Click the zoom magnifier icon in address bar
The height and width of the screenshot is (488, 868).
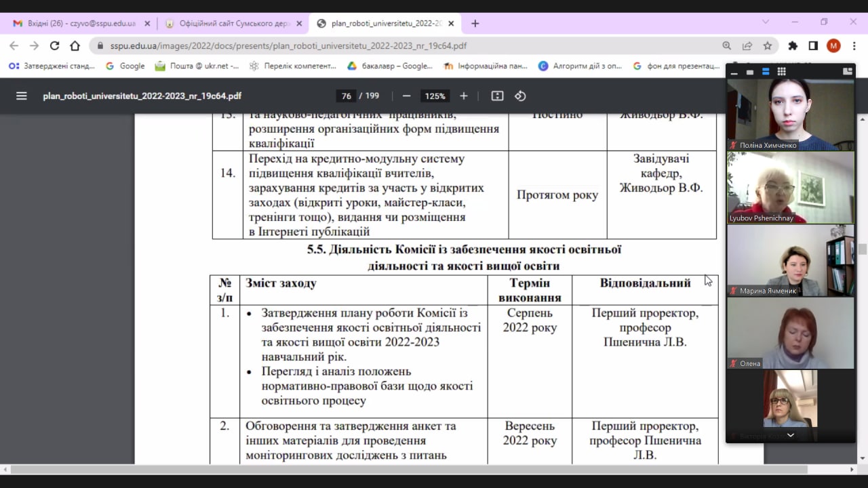727,45
